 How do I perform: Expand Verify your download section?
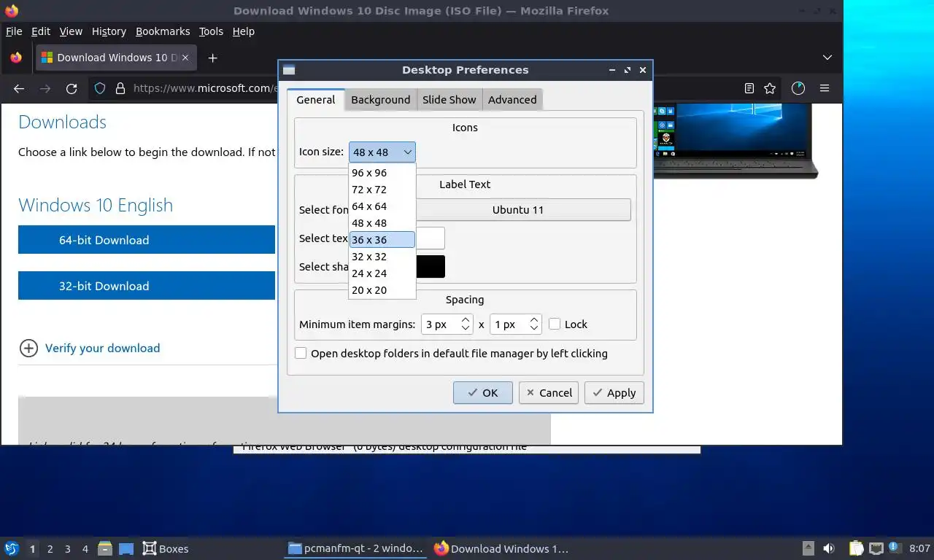pyautogui.click(x=90, y=349)
